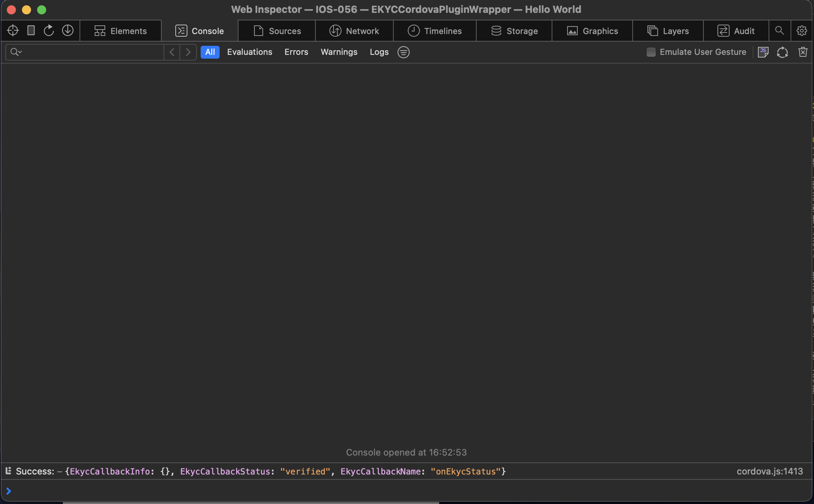
Task: Show only Warnings messages
Action: tap(339, 52)
